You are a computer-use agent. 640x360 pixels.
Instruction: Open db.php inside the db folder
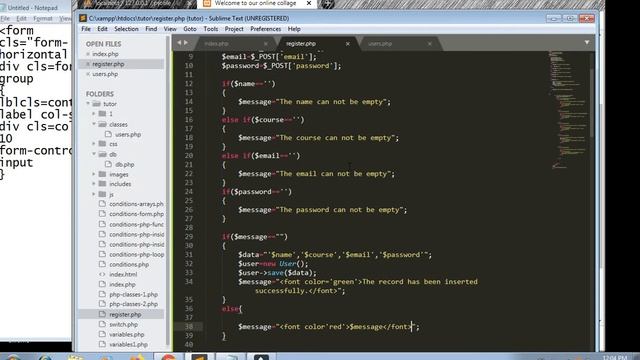click(124, 164)
